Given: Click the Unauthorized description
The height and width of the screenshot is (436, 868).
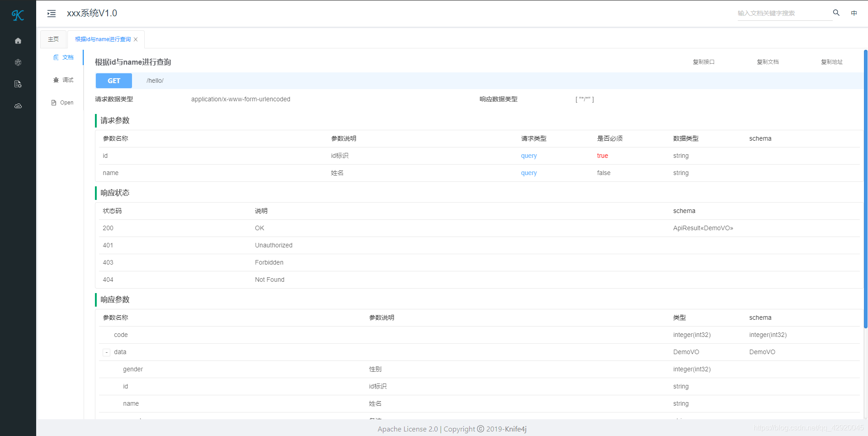Looking at the screenshot, I should pyautogui.click(x=274, y=245).
